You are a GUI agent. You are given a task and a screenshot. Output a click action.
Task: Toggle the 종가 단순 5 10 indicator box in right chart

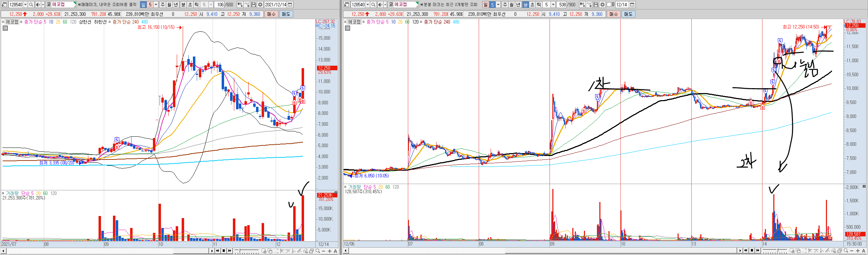click(364, 22)
